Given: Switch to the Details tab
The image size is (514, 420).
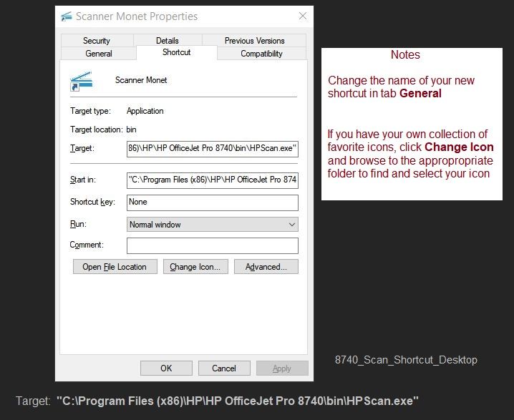Looking at the screenshot, I should click(x=168, y=41).
